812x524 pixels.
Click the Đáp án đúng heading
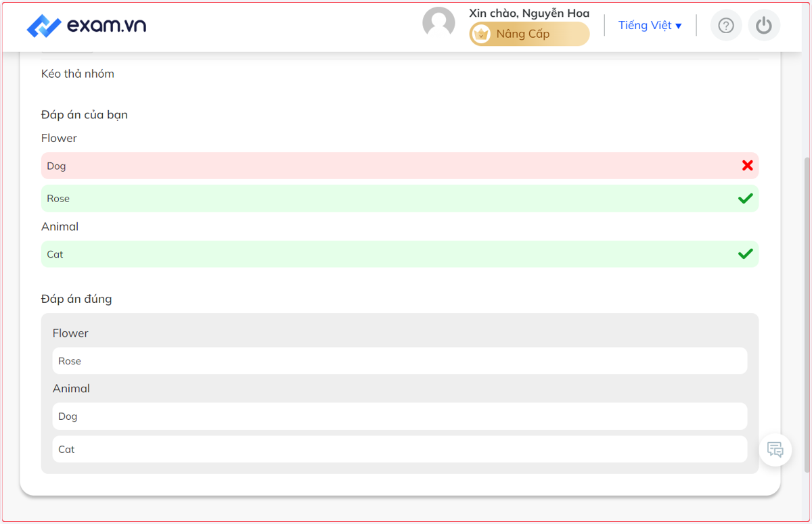point(76,299)
